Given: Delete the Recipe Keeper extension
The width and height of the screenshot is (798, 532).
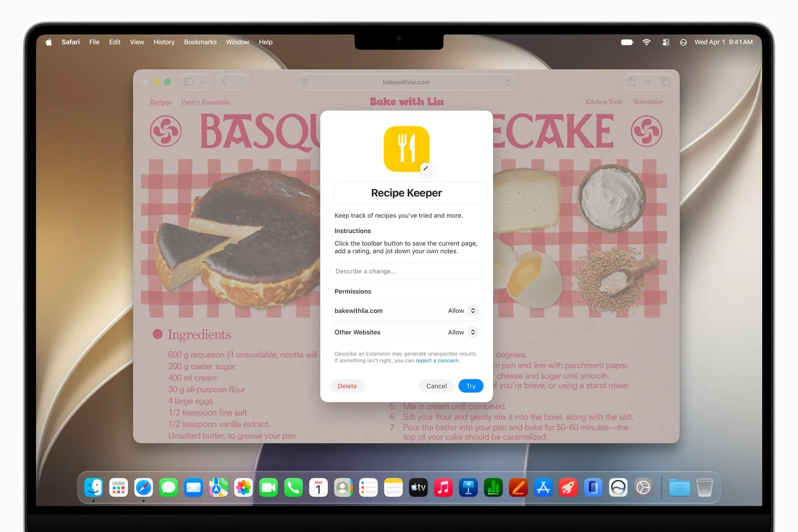Looking at the screenshot, I should 347,386.
